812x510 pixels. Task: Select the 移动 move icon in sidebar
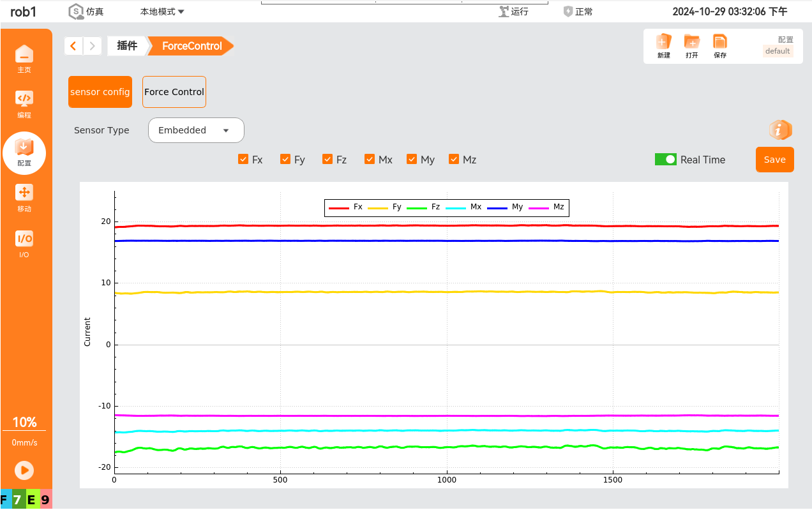[x=24, y=194]
